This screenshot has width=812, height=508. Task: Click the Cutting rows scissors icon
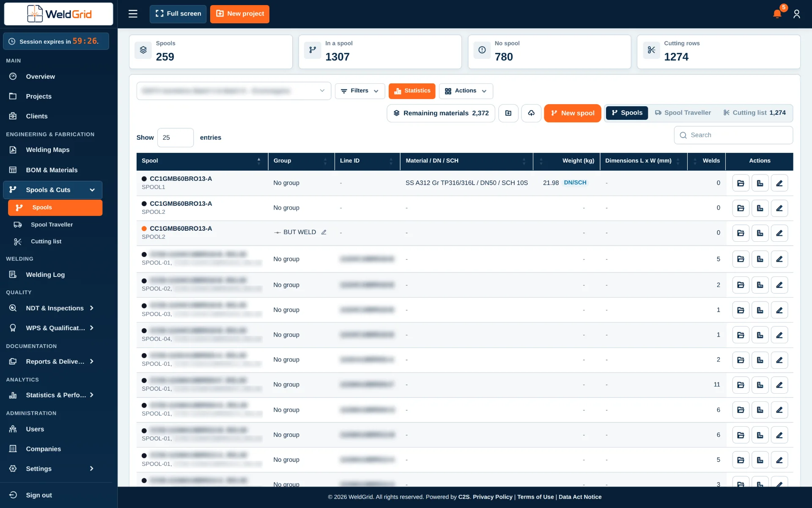[651, 50]
